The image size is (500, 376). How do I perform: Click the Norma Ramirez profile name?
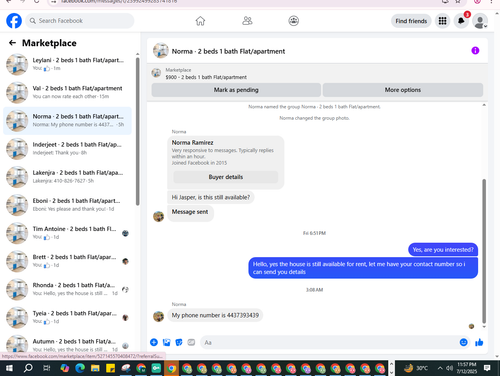point(192,143)
